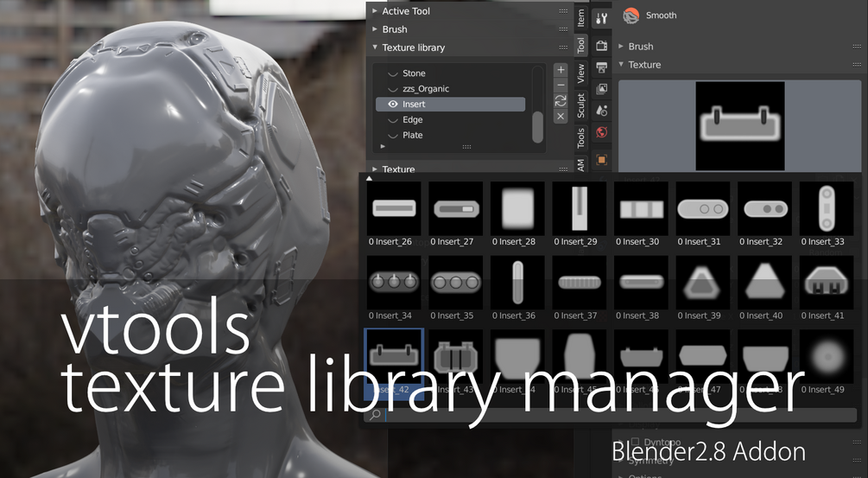Choose the Insert_33 texture thumbnail
Image resolution: width=868 pixels, height=478 pixels.
point(827,209)
